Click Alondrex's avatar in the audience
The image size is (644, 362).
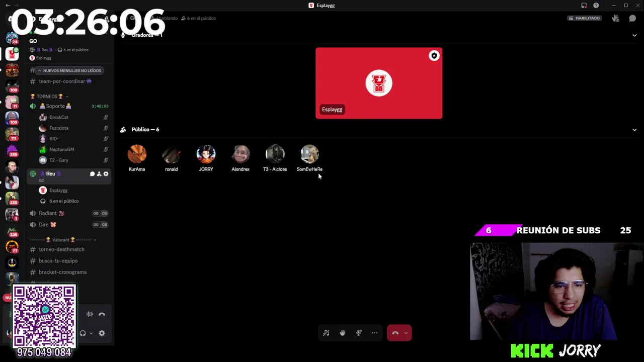(x=240, y=154)
